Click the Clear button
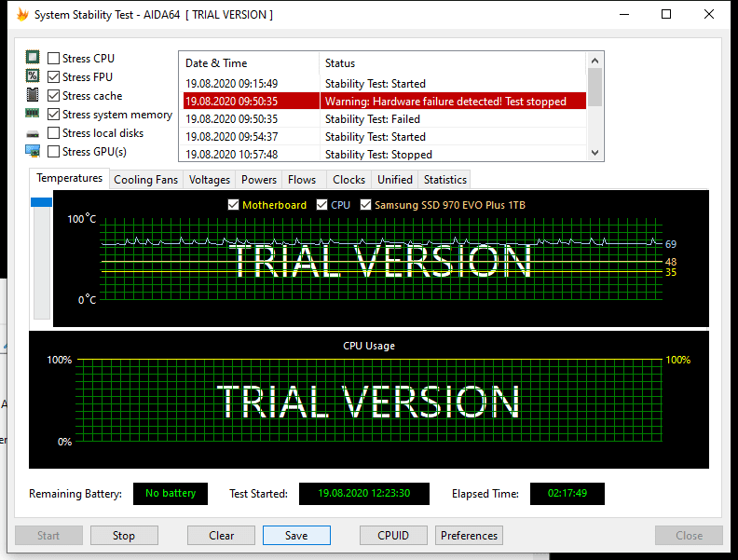738x560 pixels. click(x=221, y=536)
